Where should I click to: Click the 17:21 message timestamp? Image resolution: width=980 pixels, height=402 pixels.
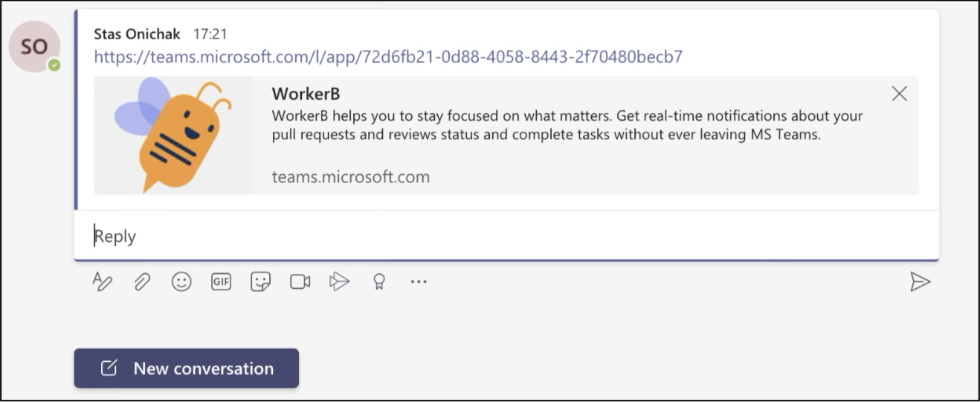tap(210, 34)
